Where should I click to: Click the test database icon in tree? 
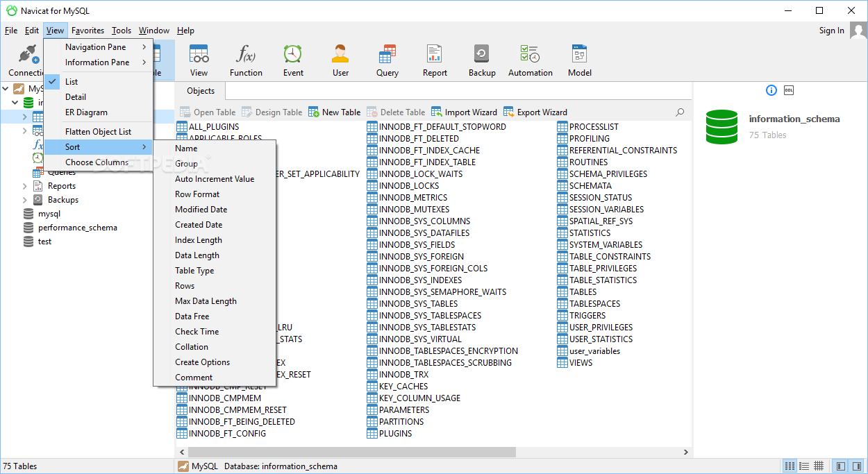coord(28,242)
